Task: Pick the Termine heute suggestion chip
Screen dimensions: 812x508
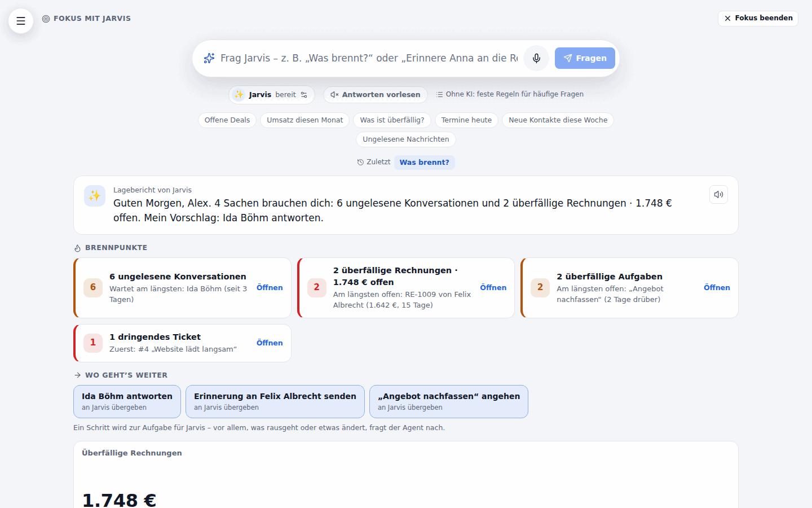Action: click(466, 120)
